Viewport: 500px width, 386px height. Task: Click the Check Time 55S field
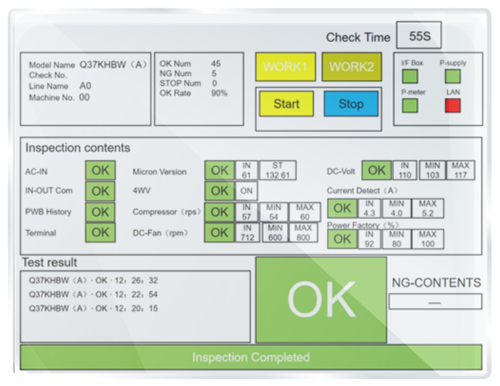pyautogui.click(x=419, y=35)
